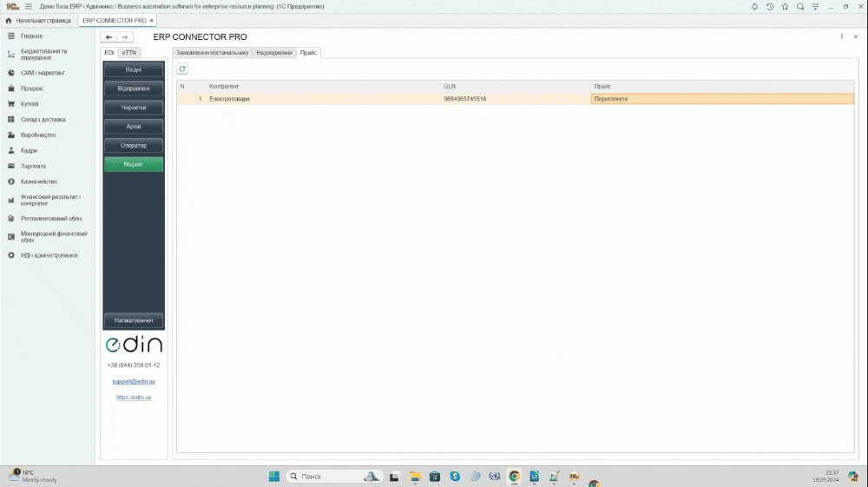Switch to the eTTN tab
The height and width of the screenshot is (487, 868).
(x=128, y=53)
